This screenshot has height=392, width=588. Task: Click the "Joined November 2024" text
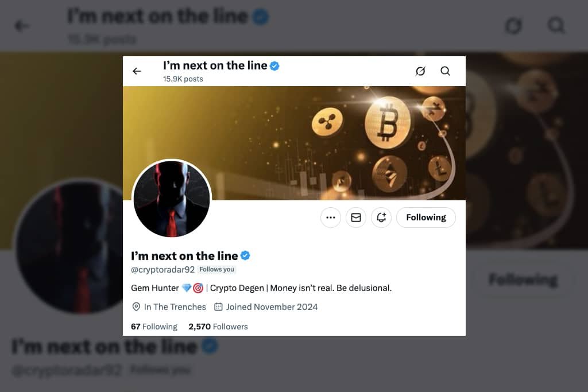point(272,307)
